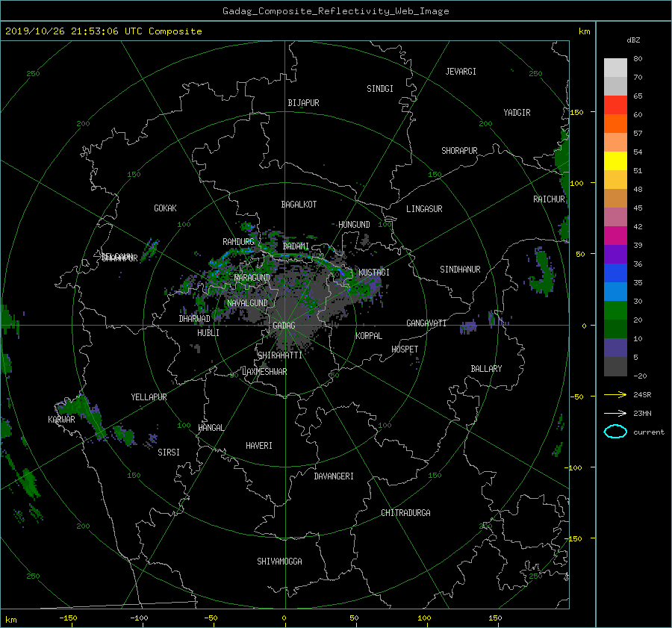Click the NARAGUND city label
Viewport: 672px width, 628px height.
click(x=252, y=278)
